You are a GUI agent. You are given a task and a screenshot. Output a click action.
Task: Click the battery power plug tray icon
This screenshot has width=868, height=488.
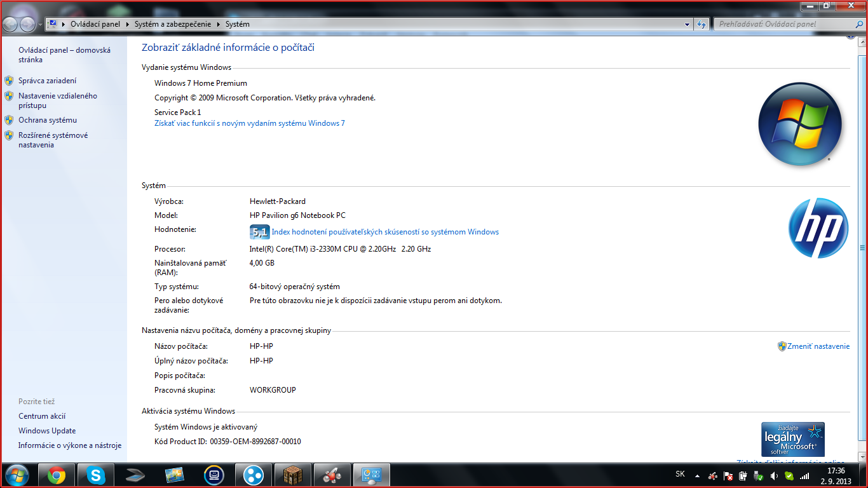pos(743,475)
